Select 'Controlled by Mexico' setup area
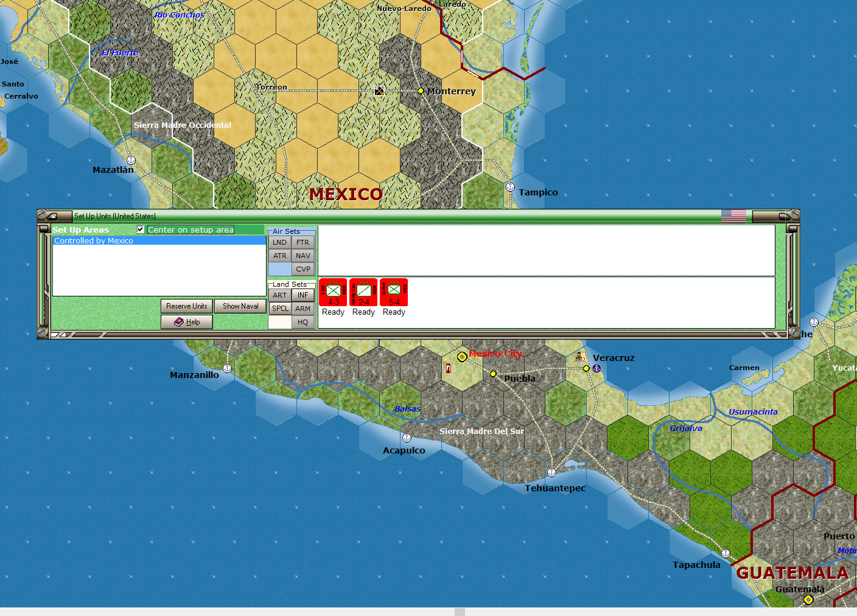Screen dimensions: 857x616 (x=159, y=241)
